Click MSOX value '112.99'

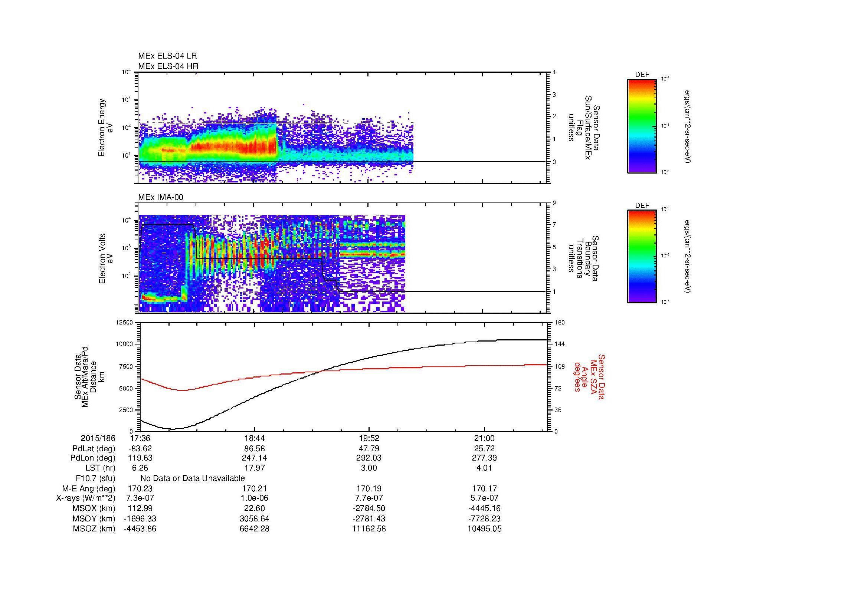click(x=140, y=508)
